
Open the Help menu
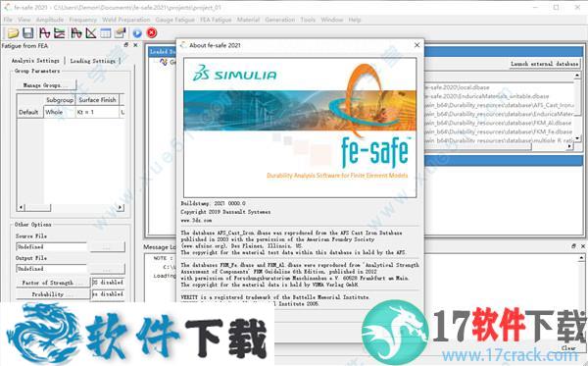pyautogui.click(x=355, y=20)
